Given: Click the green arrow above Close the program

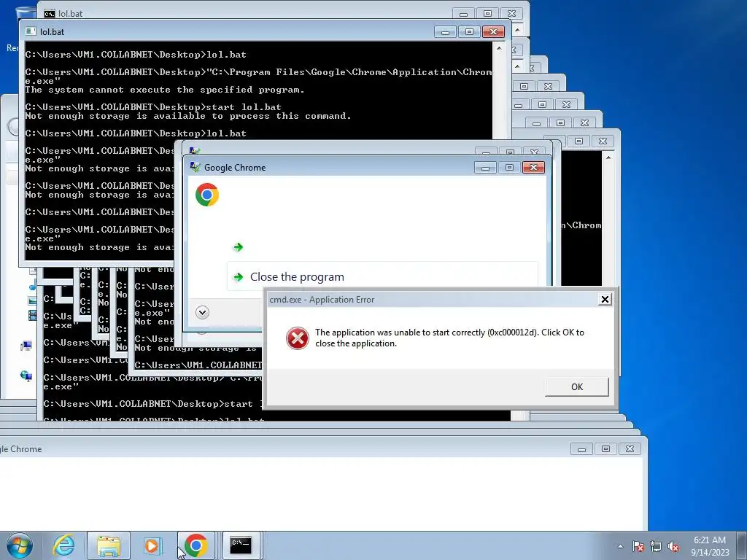Looking at the screenshot, I should (239, 246).
